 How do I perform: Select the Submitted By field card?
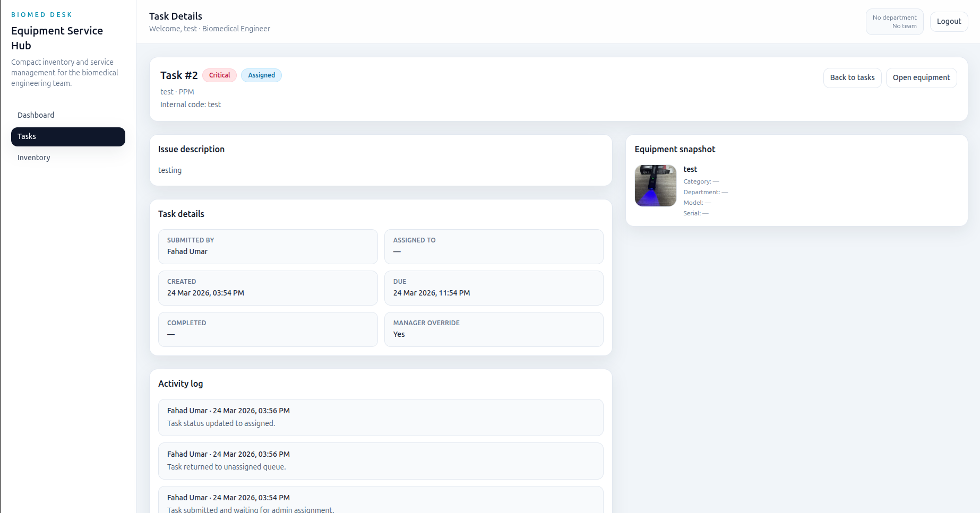pyautogui.click(x=268, y=247)
